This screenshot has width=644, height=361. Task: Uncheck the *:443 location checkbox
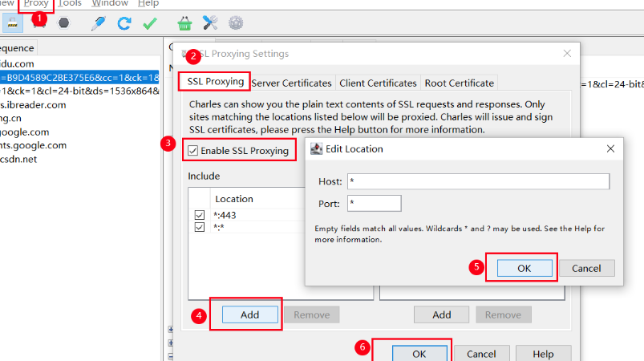[x=200, y=215]
